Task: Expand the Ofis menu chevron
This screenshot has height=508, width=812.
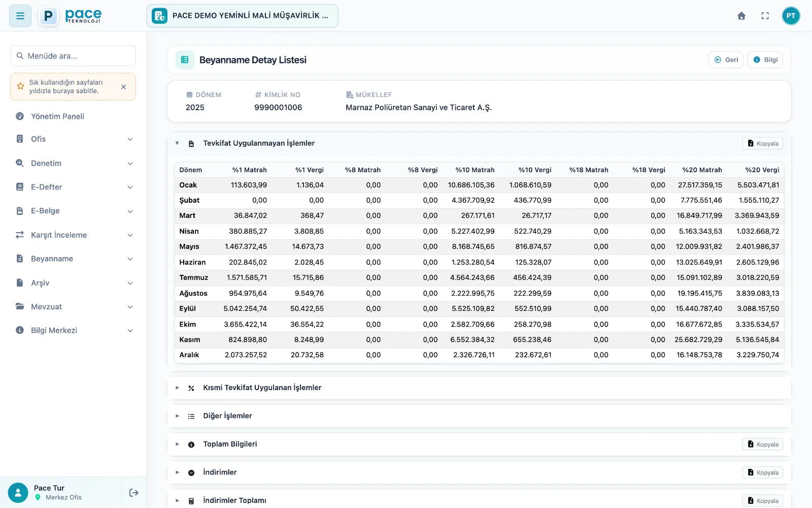Action: click(x=130, y=139)
